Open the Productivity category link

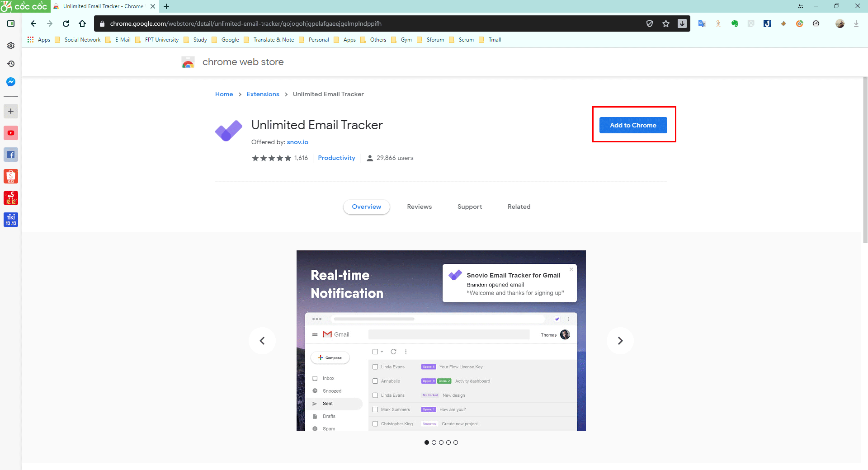pos(337,158)
